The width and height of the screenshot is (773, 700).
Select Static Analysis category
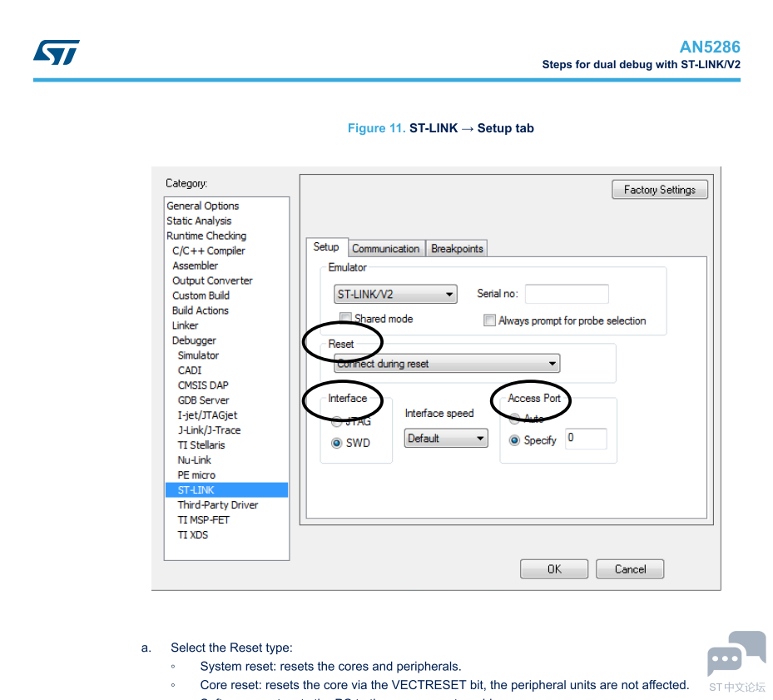(x=199, y=221)
